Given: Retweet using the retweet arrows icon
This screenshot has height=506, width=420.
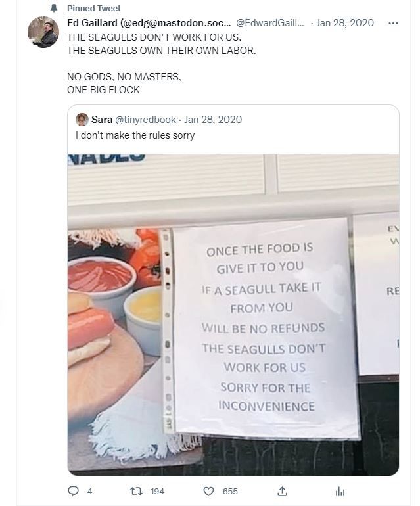Looking at the screenshot, I should 135,491.
